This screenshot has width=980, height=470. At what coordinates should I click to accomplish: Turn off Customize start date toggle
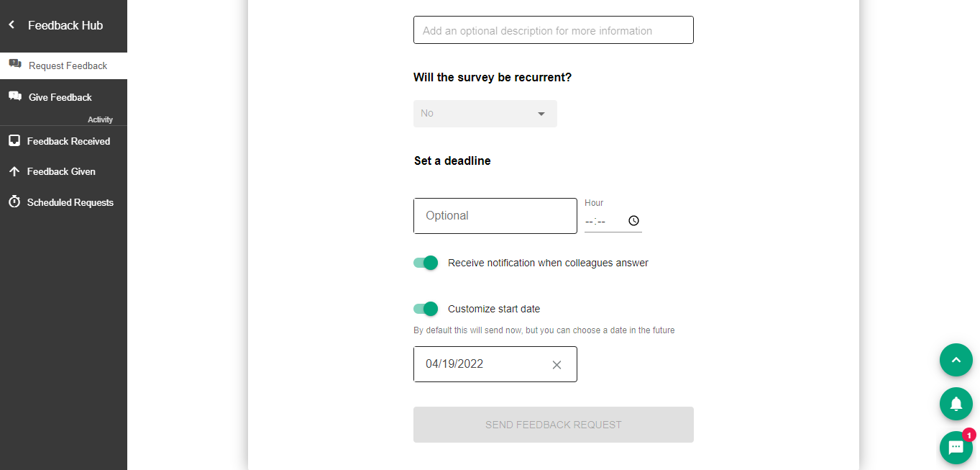426,309
